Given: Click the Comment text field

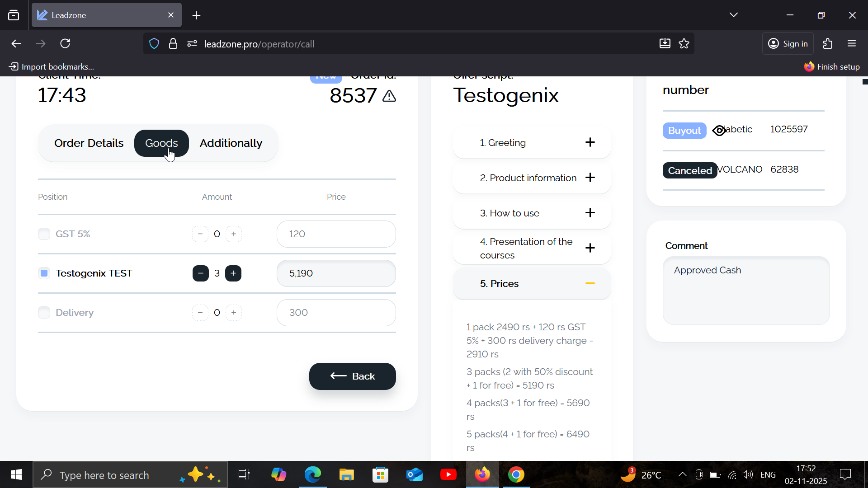Looking at the screenshot, I should (746, 291).
